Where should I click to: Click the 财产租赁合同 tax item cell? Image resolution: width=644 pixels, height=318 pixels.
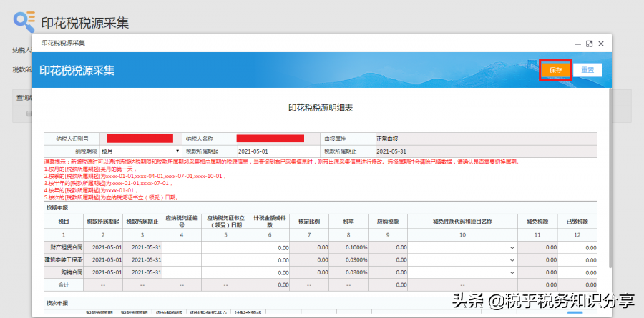point(64,247)
